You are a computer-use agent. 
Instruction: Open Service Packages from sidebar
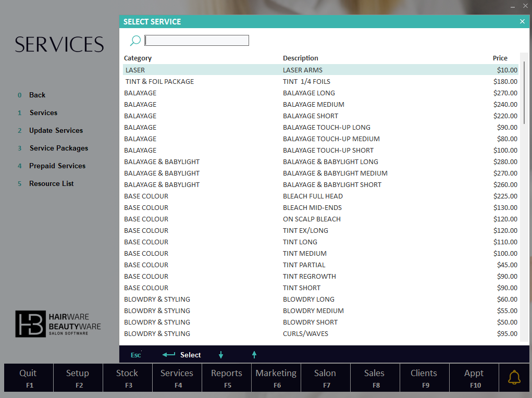[x=58, y=148]
